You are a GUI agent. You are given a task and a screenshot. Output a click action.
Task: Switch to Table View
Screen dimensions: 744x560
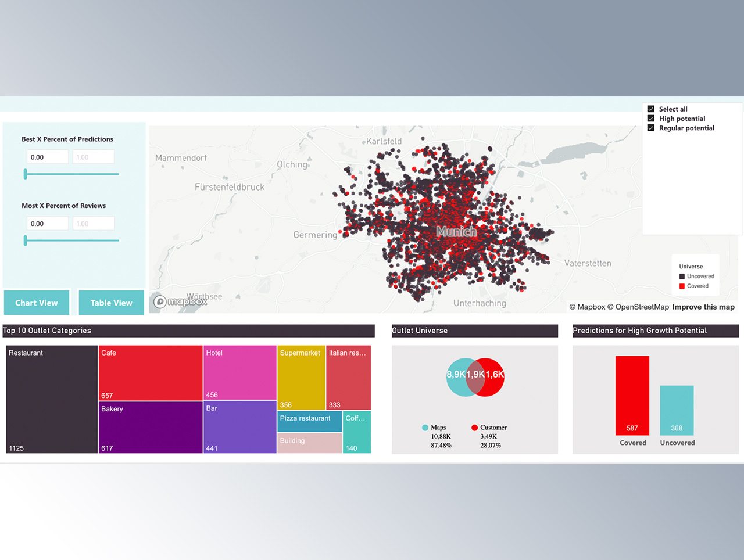pos(110,303)
